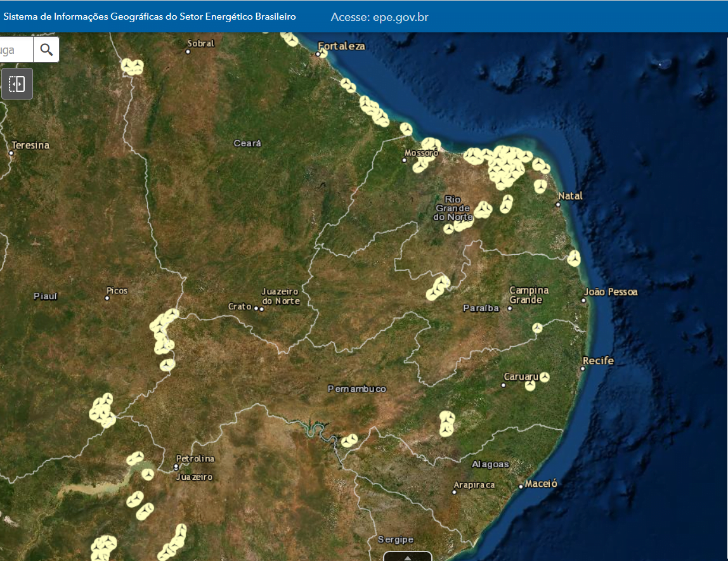Select the wind turbine cluster near Sobral

(x=134, y=65)
